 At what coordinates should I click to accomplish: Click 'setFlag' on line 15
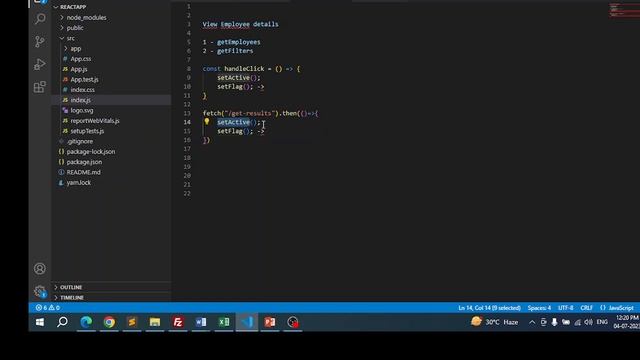(x=230, y=131)
